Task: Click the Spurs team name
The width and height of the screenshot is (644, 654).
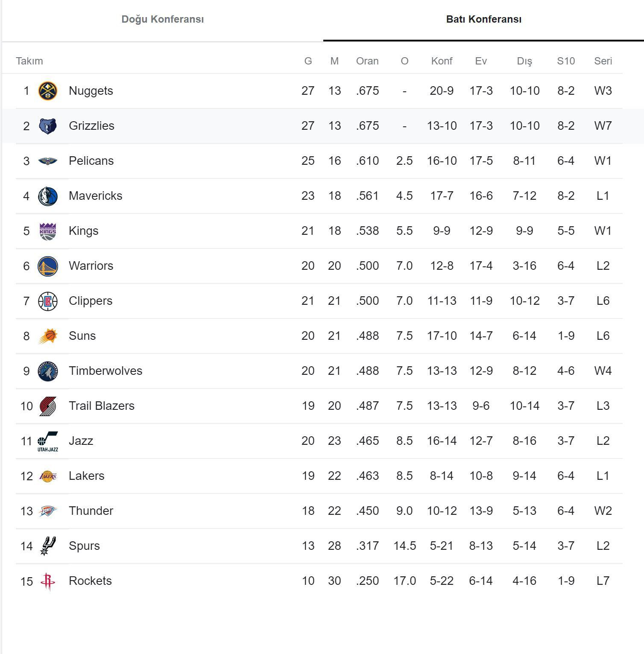Action: [84, 546]
